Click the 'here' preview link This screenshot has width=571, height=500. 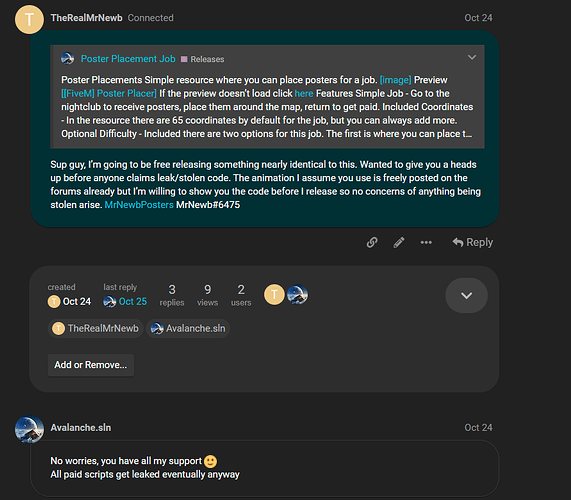click(x=304, y=93)
